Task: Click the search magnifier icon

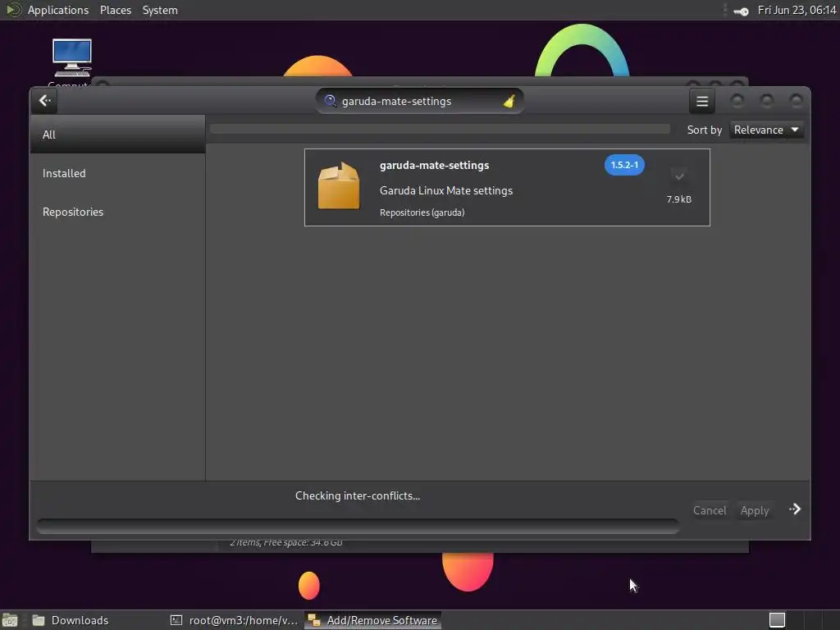Action: 330,101
